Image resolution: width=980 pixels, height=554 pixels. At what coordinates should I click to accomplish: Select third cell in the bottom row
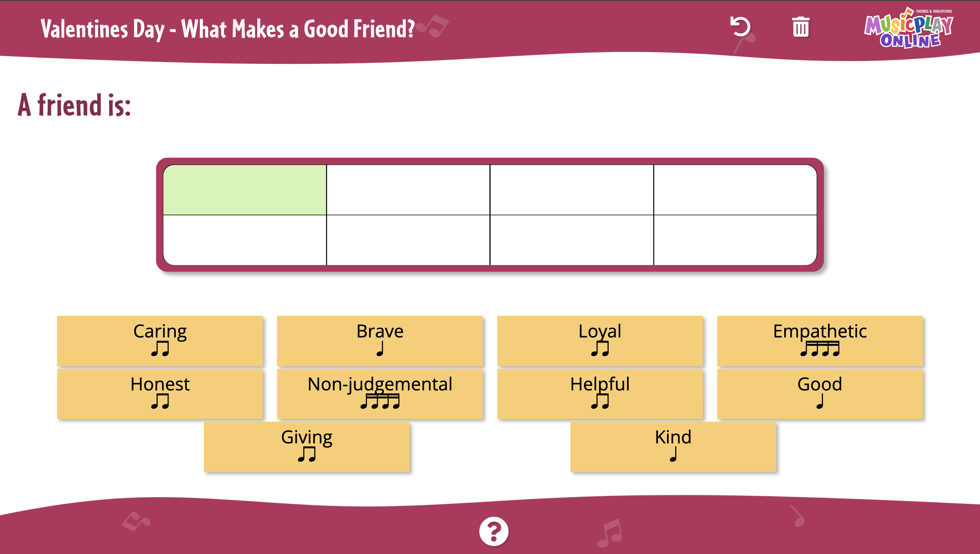[571, 240]
